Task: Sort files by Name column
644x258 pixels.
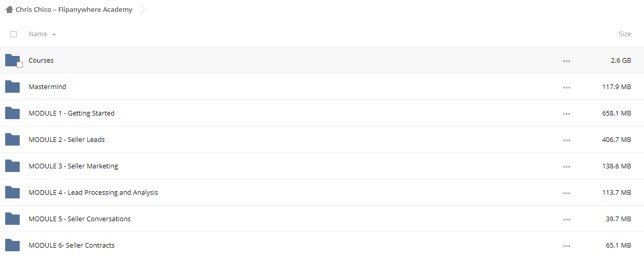Action: click(x=38, y=34)
